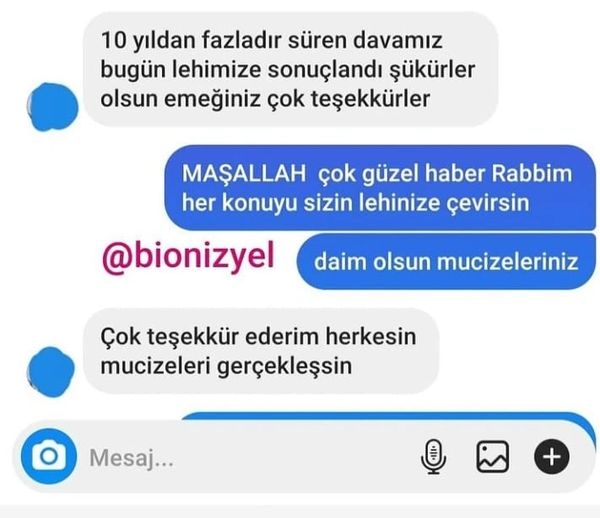
Task: Click the line mucizeleri gerçekleşsin
Action: (x=226, y=366)
